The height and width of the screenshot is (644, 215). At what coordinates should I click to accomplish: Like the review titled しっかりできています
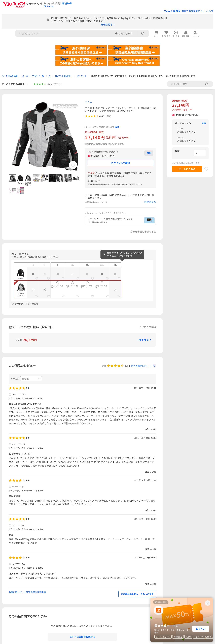(x=148, y=472)
